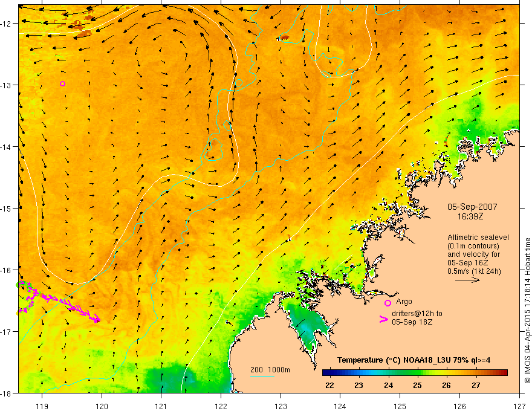Click longitude axis label '127' on the axis
The height and width of the screenshot is (411, 532).
[519, 407]
